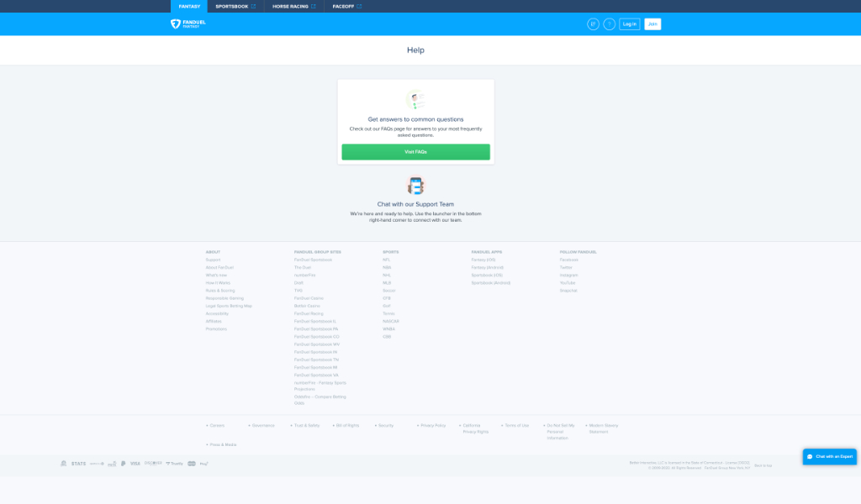
Task: Open the NBA sports link
Action: tap(387, 268)
